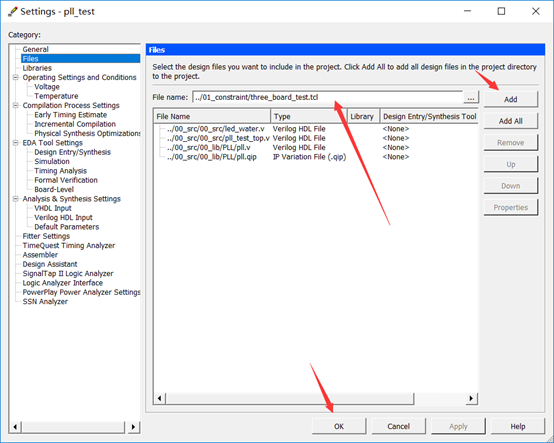The height and width of the screenshot is (443, 554).
Task: Select Verilog HDL Input settings
Action: point(63,218)
